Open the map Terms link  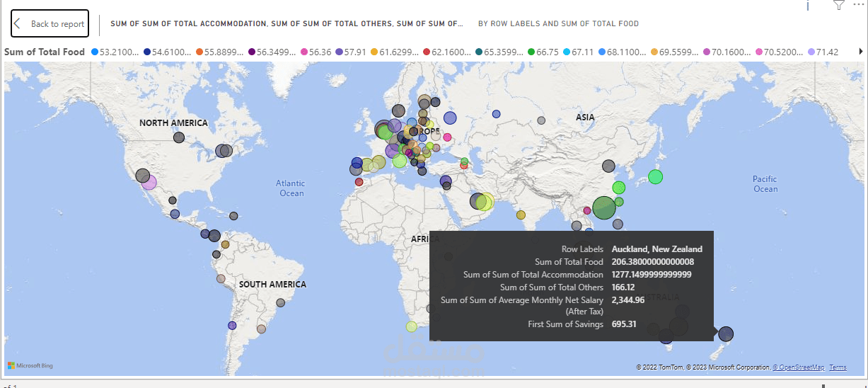coord(838,367)
